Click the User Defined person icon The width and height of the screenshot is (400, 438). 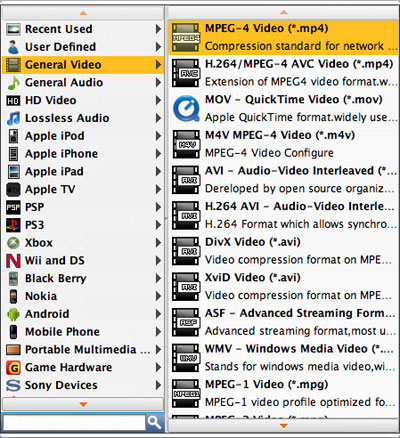[13, 47]
